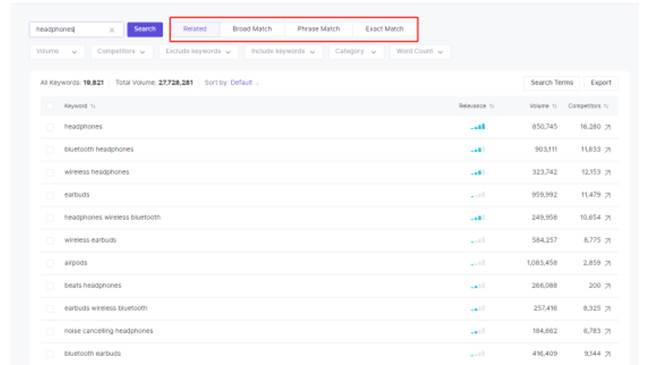
Task: Expand the Volume filter dropdown
Action: (x=57, y=52)
